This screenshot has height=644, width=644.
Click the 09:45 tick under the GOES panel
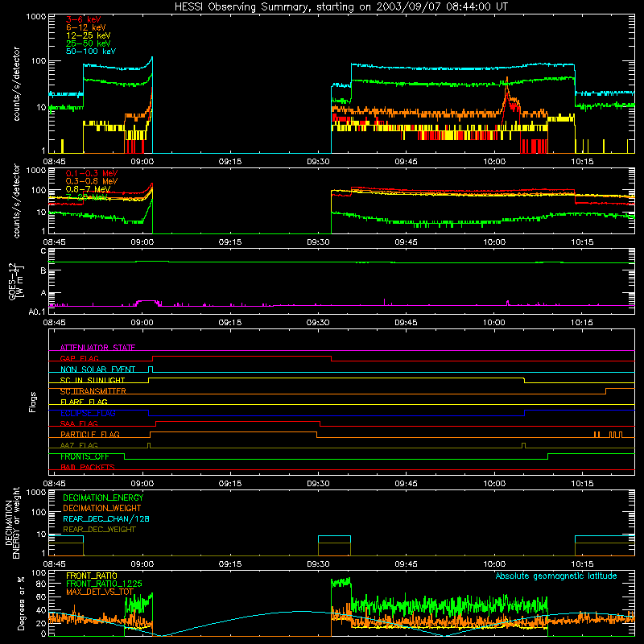pyautogui.click(x=407, y=323)
